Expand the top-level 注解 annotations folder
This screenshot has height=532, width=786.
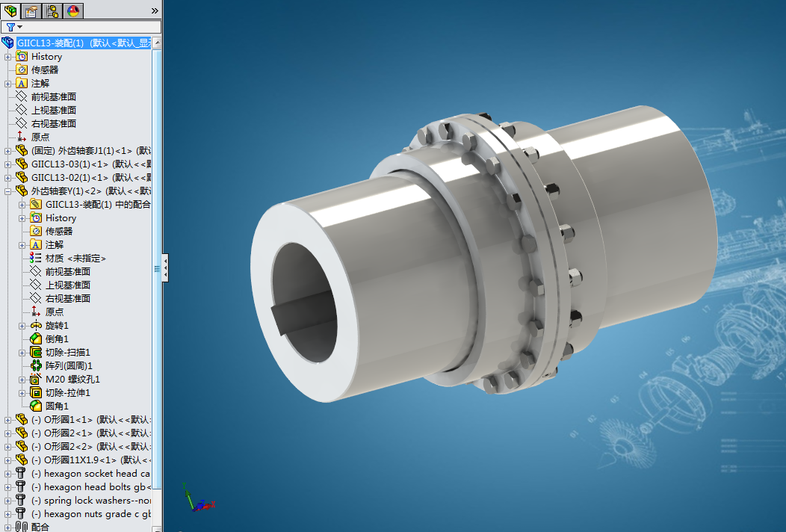(x=7, y=84)
